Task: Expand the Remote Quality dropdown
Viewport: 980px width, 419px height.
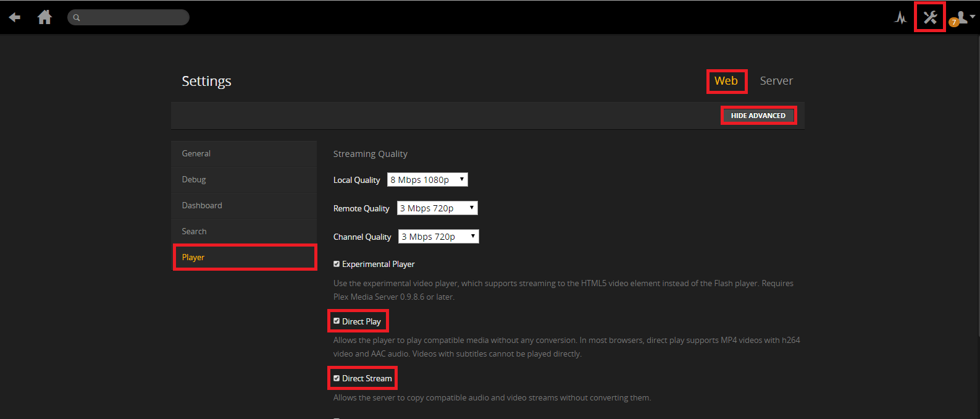Action: tap(437, 208)
